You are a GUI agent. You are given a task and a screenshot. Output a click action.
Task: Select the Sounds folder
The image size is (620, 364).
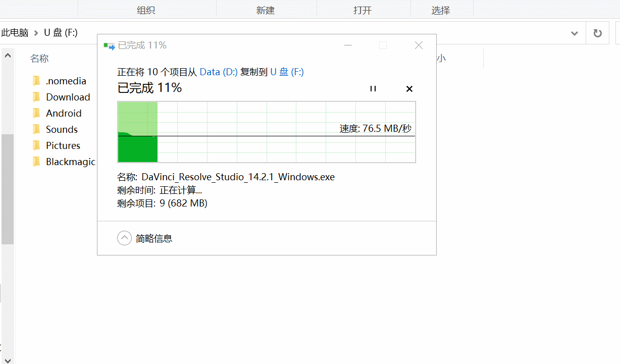62,129
